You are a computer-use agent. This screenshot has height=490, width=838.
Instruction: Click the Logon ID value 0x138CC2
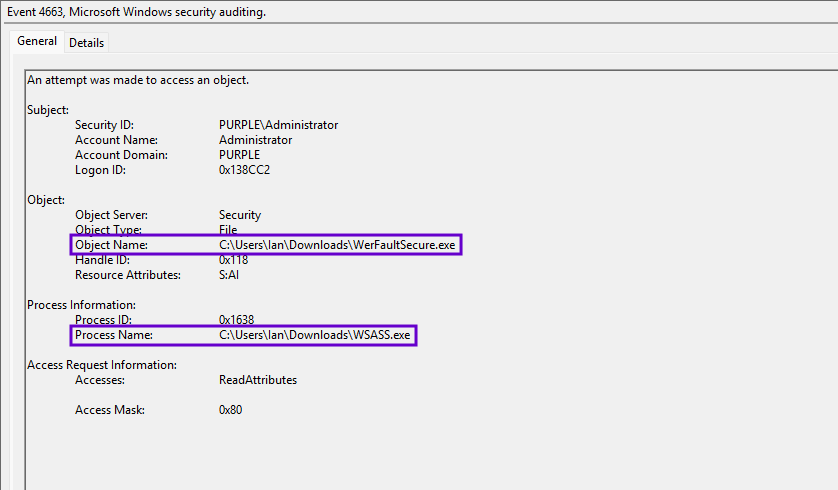click(244, 170)
